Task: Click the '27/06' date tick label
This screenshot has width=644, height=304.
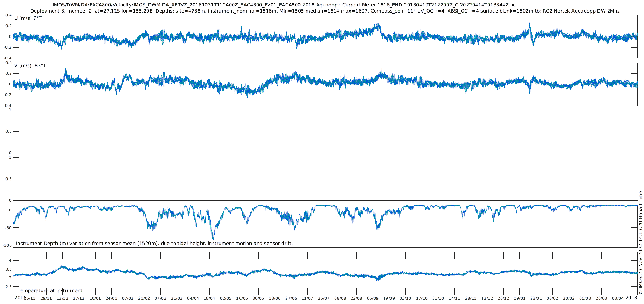Action: (291, 298)
